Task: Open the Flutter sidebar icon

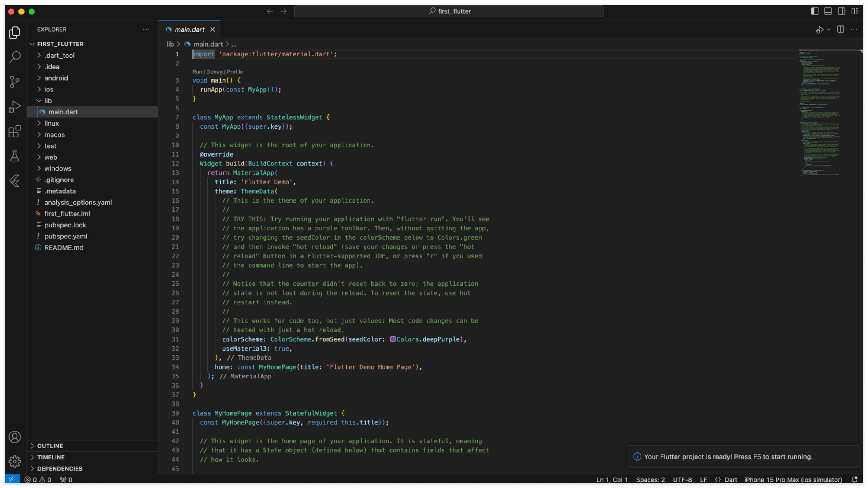Action: [x=14, y=181]
